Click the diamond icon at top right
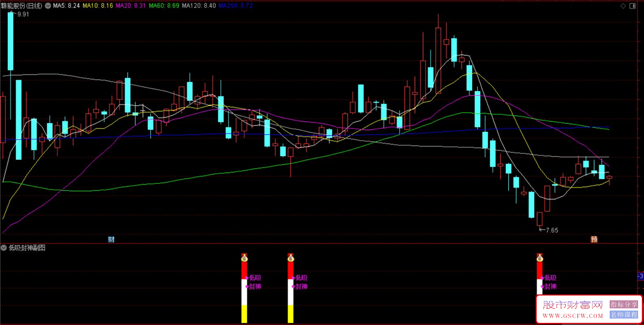Viewport: 644px width, 325px height. tap(623, 5)
